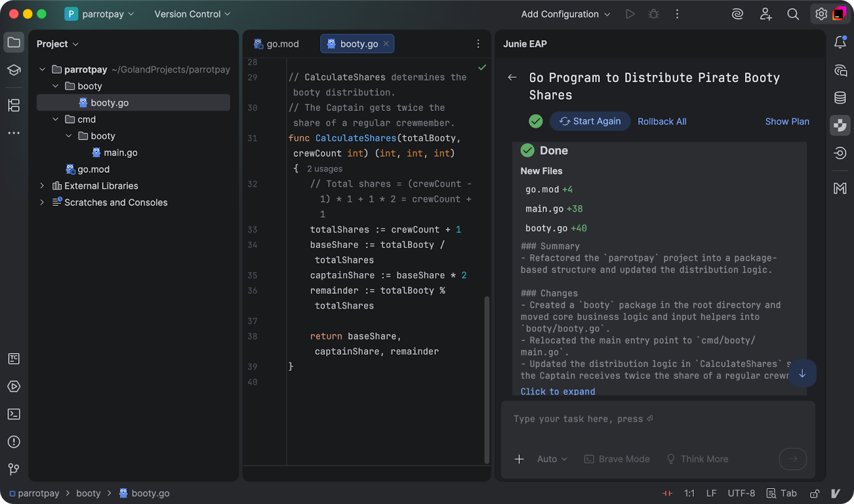Click the Rollback All link

[662, 122]
